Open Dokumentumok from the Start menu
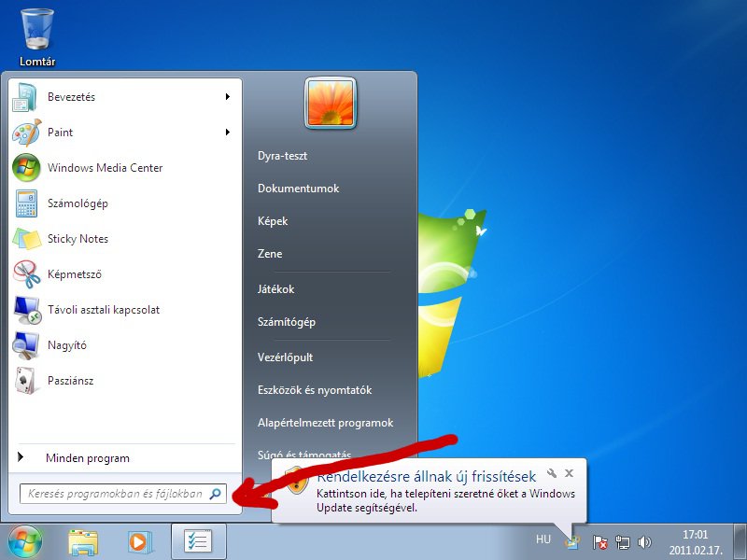Image resolution: width=747 pixels, height=560 pixels. pyautogui.click(x=298, y=189)
